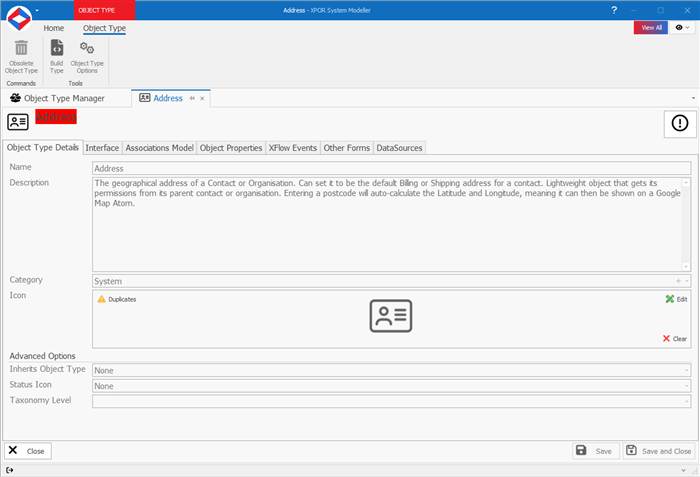Click the Clear icon link

coord(675,339)
